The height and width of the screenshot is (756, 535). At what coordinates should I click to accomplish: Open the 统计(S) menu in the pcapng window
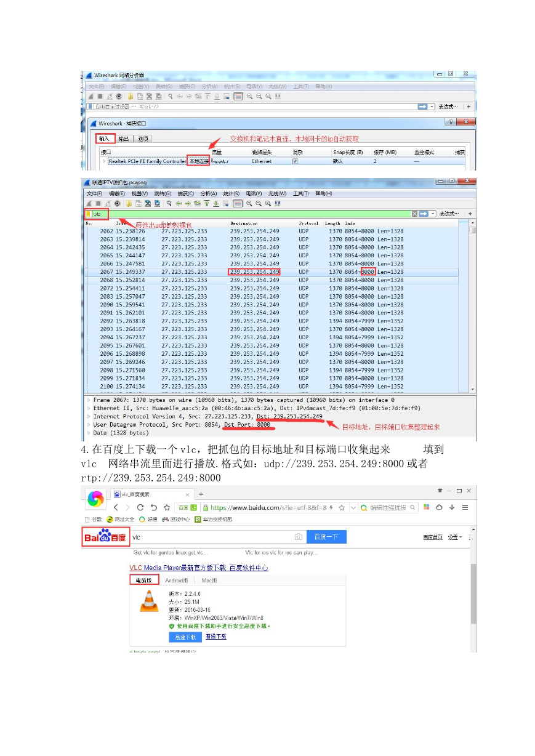[232, 193]
